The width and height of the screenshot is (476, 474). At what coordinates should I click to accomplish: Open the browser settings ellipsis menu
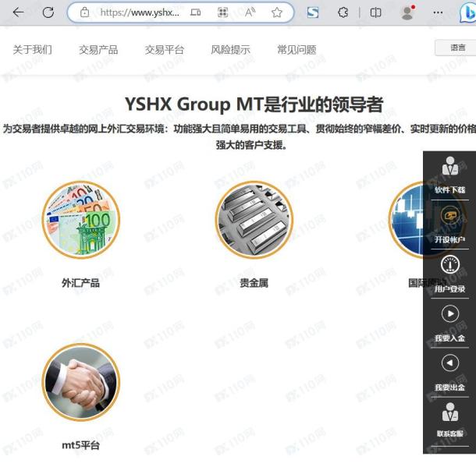438,12
